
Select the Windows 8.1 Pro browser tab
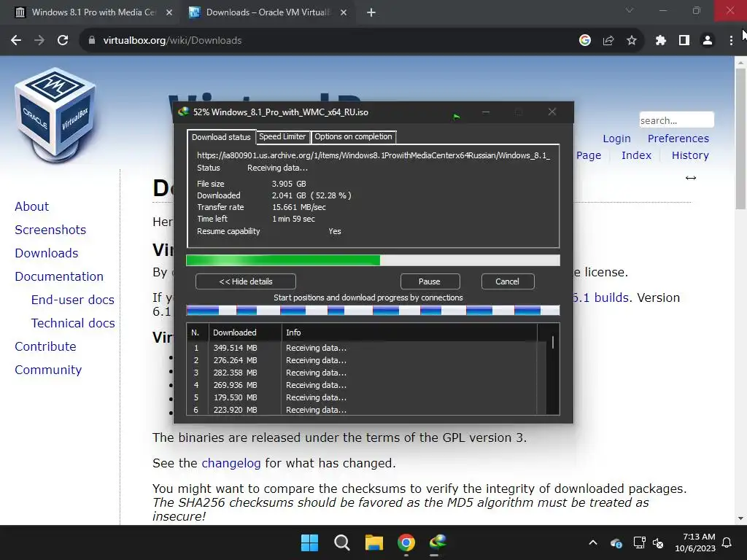coord(93,12)
